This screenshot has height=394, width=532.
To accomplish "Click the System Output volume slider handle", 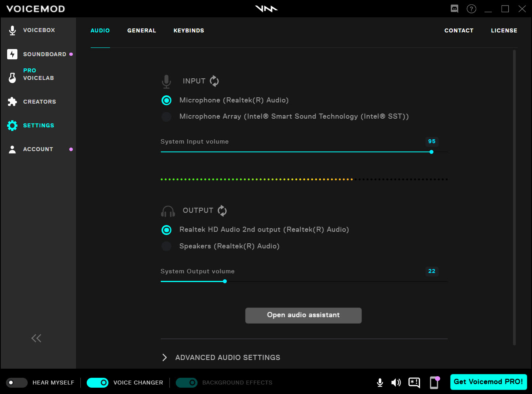I will [x=225, y=282].
